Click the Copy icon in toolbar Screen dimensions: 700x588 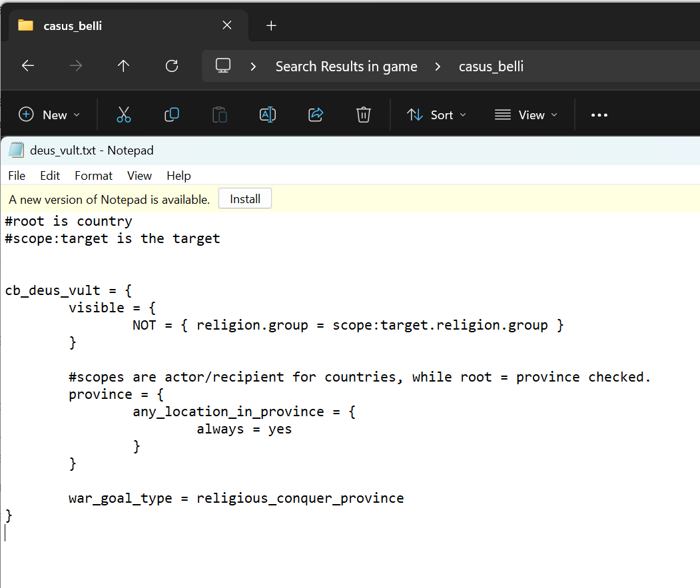pos(172,115)
